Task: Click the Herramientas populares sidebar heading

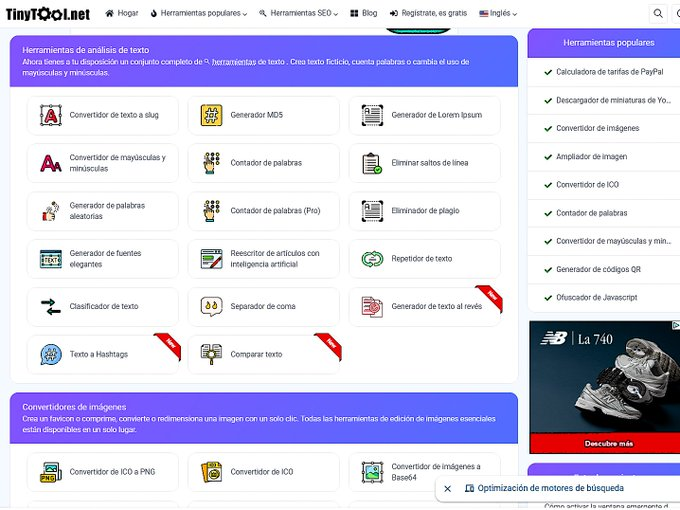Action: [608, 42]
